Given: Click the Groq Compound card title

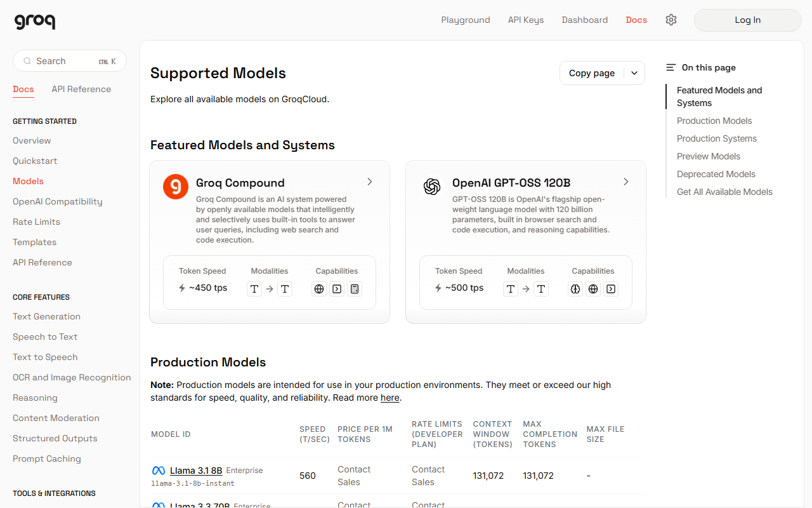Looking at the screenshot, I should tap(240, 183).
